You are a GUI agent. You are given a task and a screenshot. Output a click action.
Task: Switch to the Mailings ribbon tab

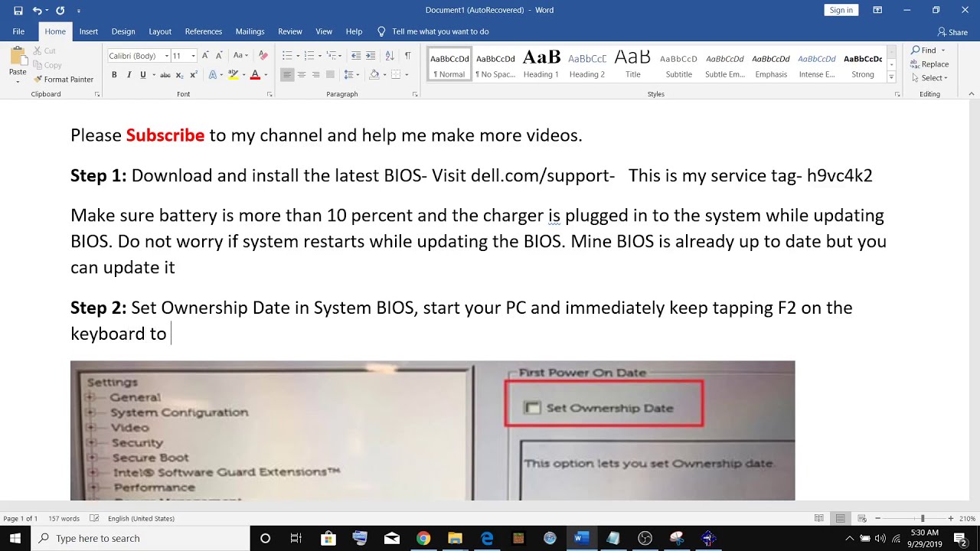tap(250, 31)
